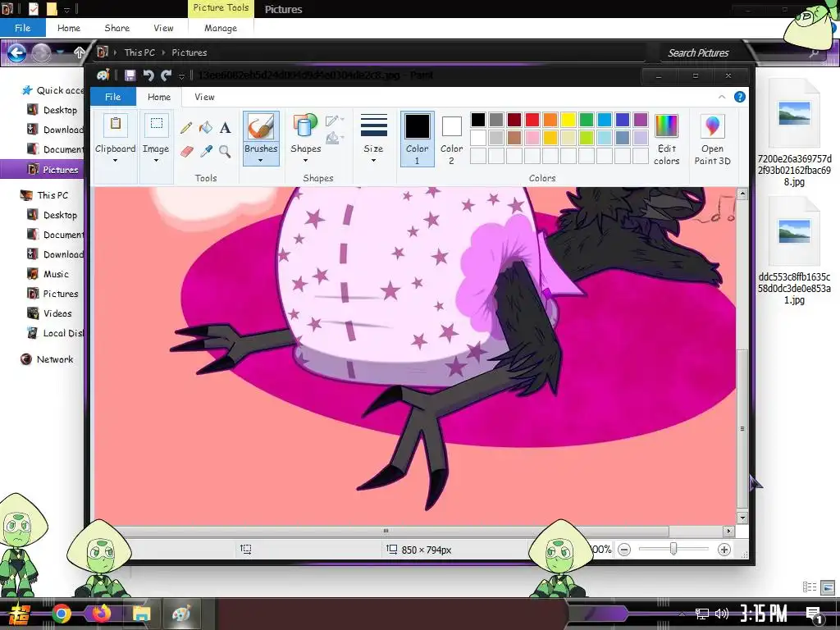Screen dimensions: 840x630
Task: Open the notification center icon
Action: click(x=814, y=615)
